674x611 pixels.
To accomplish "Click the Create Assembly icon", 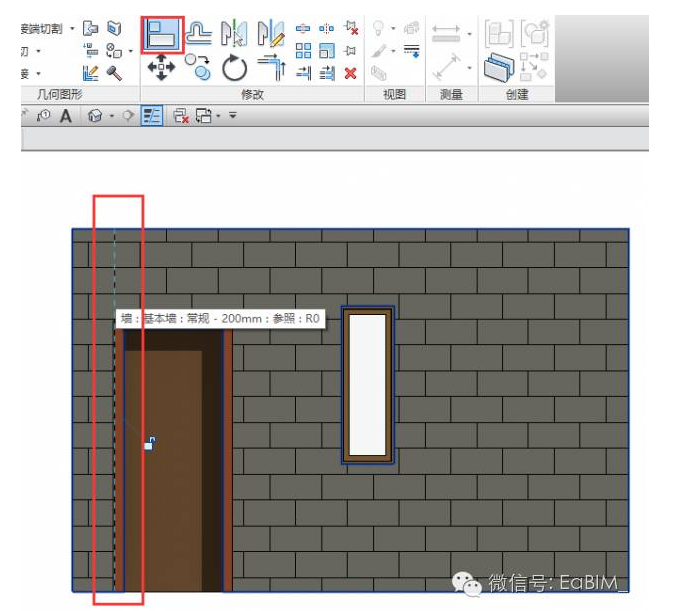I will click(499, 34).
